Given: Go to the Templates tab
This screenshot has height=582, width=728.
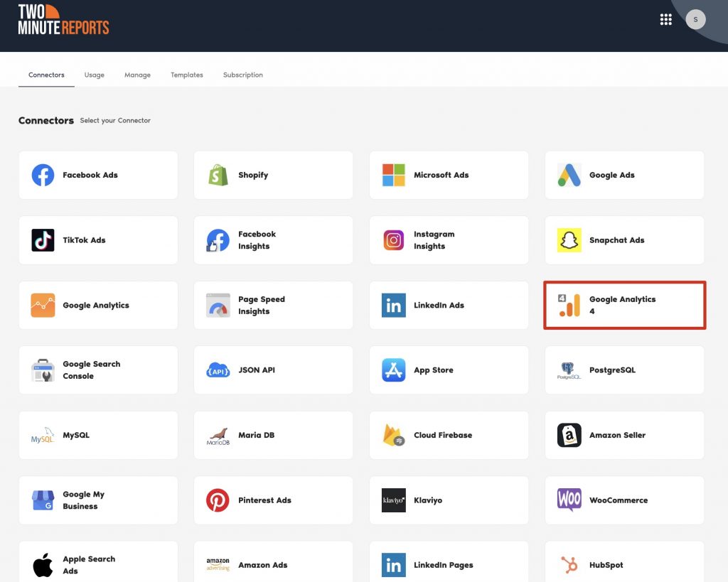Looking at the screenshot, I should [x=186, y=75].
